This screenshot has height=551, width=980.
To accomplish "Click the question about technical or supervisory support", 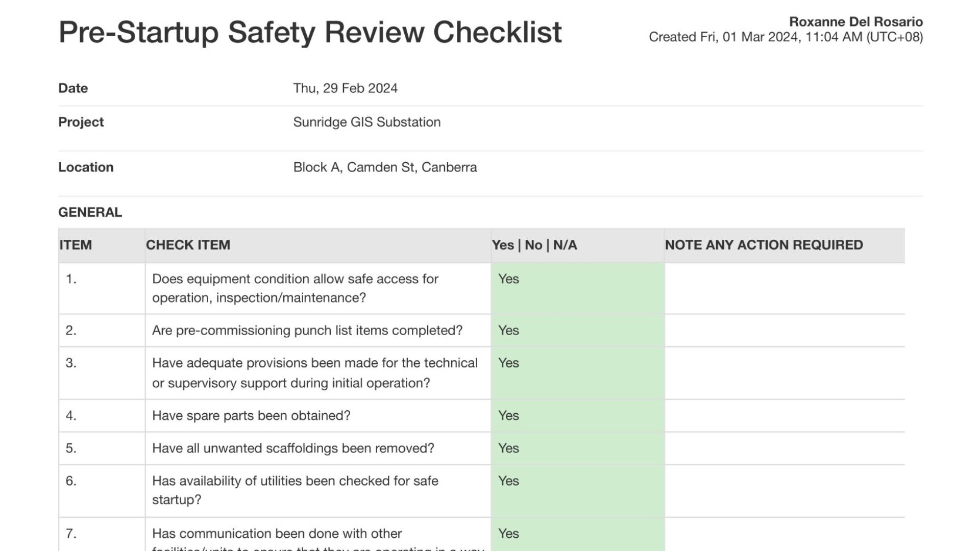I will pos(314,373).
